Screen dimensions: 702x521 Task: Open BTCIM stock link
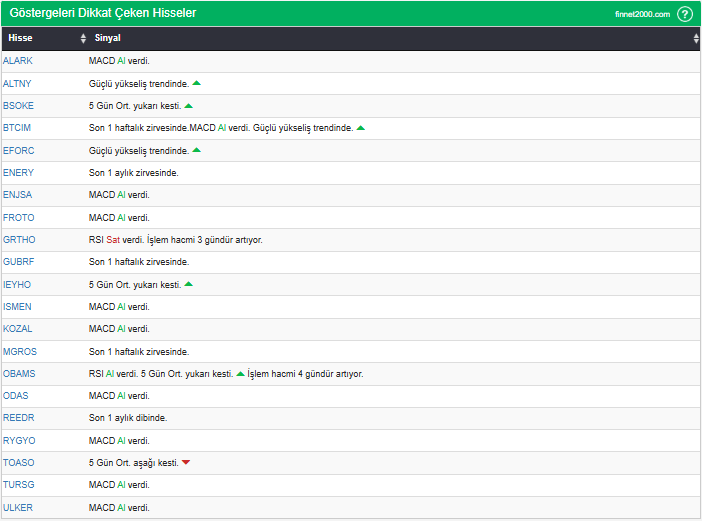17,128
